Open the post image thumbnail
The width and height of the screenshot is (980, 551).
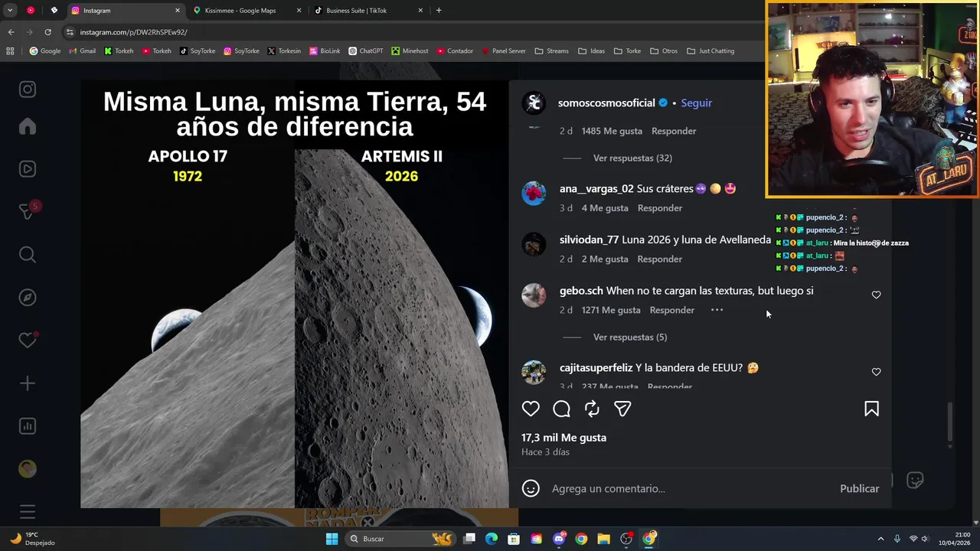click(x=295, y=295)
